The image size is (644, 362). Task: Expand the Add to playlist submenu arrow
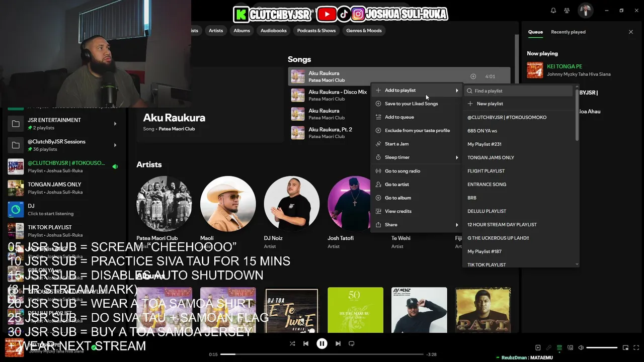[x=457, y=90]
